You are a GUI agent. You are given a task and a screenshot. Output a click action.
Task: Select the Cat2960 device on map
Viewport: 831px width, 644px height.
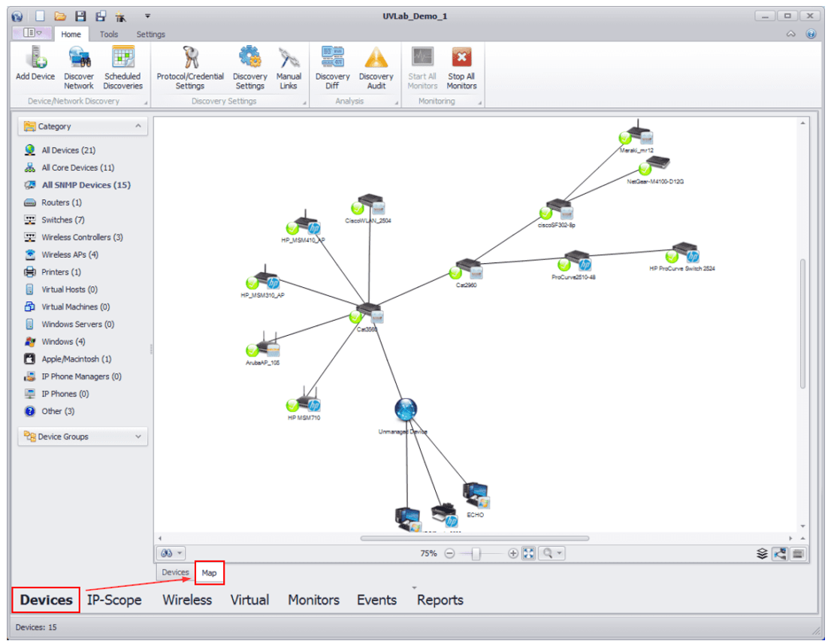click(x=468, y=269)
